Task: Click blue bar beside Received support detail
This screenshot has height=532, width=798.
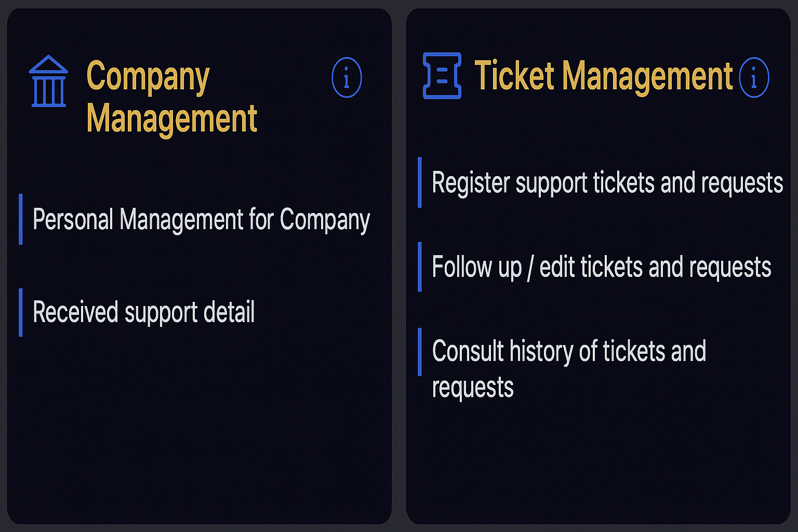Action: point(21,312)
